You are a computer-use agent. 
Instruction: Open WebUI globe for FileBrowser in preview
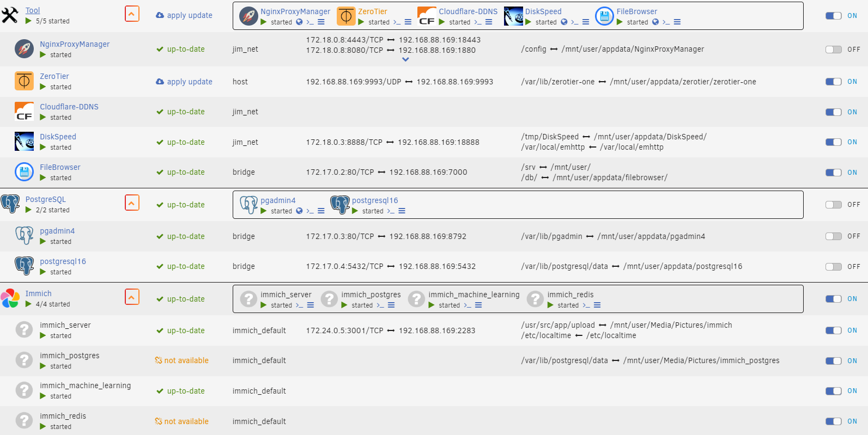pos(655,22)
